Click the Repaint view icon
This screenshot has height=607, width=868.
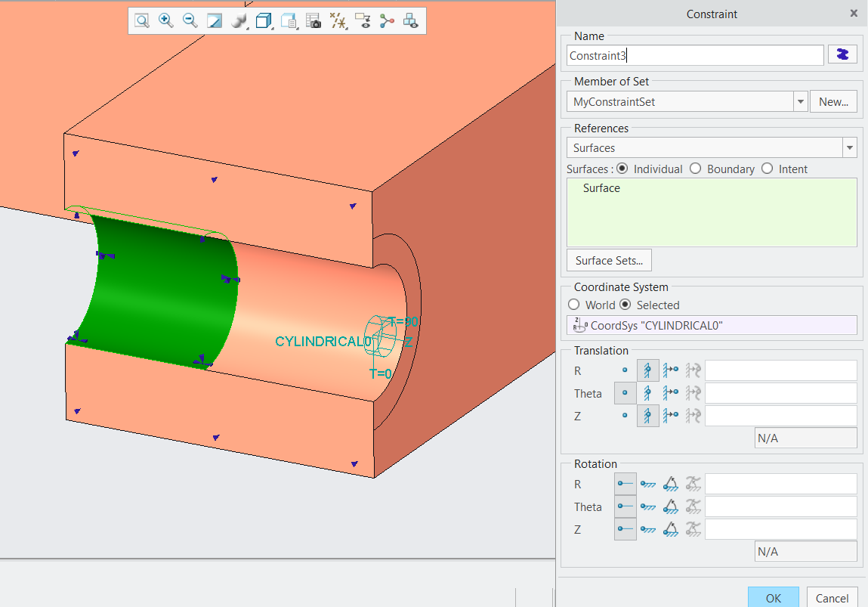[215, 20]
